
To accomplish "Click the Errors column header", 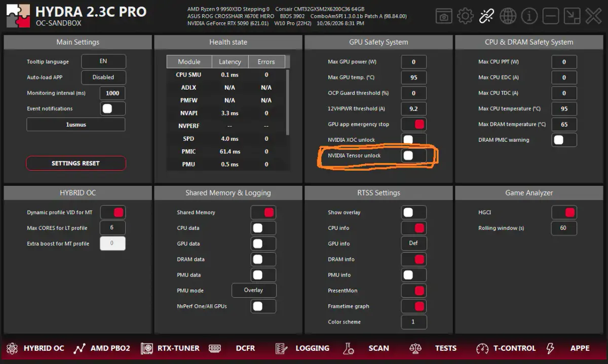I will point(267,62).
